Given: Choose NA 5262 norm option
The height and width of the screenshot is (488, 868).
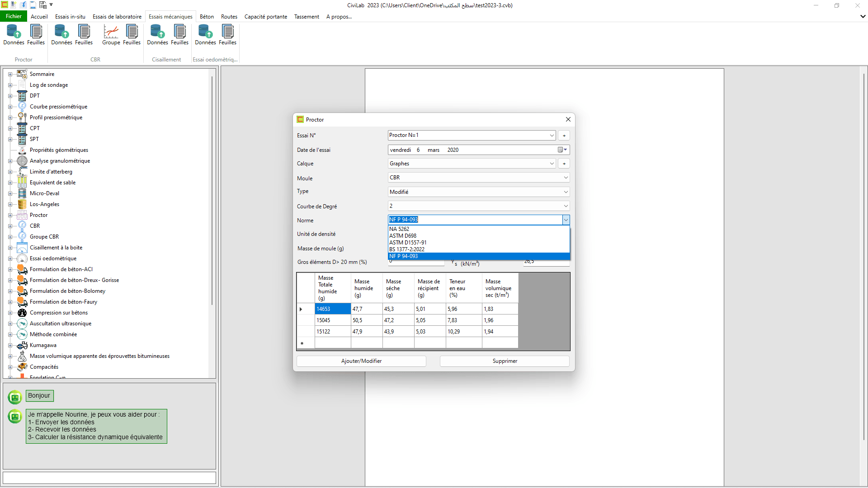Looking at the screenshot, I should point(479,229).
